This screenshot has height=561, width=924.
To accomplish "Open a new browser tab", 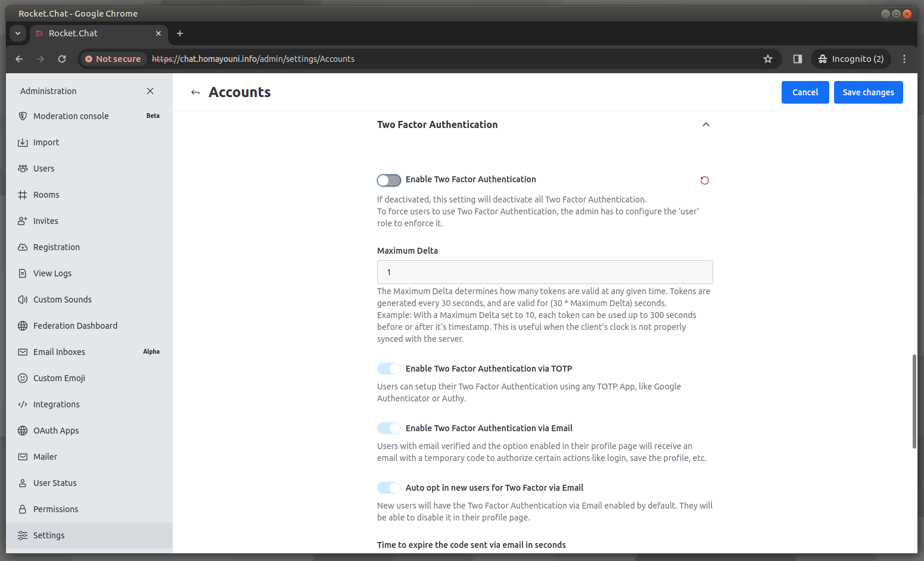I will point(180,33).
